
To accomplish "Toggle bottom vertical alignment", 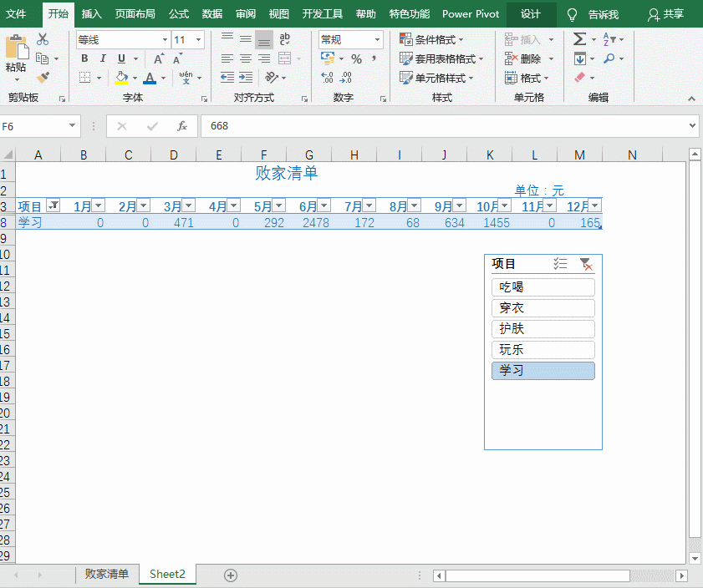I will 264,39.
